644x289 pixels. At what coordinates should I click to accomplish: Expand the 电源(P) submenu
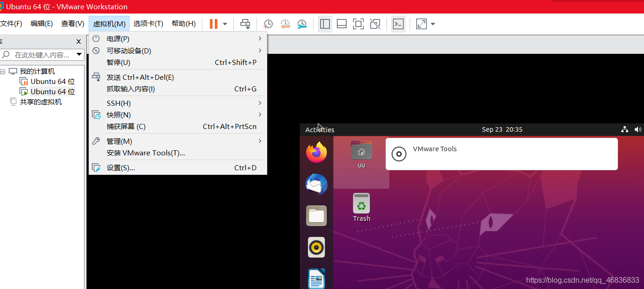tap(178, 39)
